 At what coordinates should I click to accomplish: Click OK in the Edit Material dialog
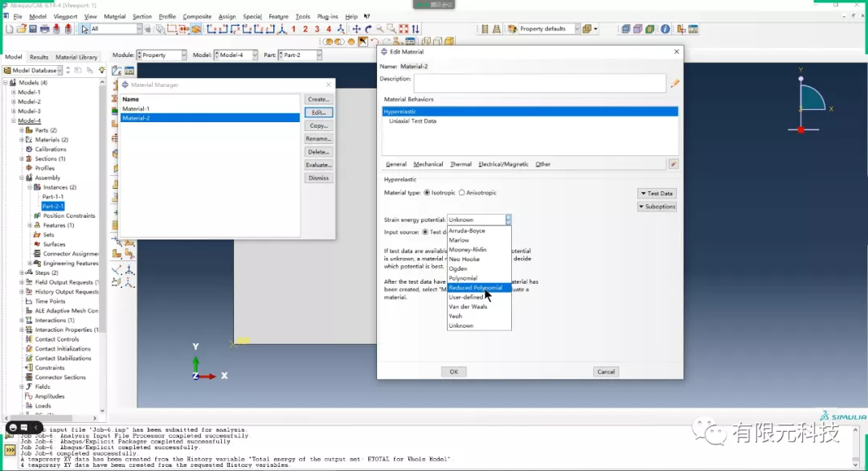(453, 371)
